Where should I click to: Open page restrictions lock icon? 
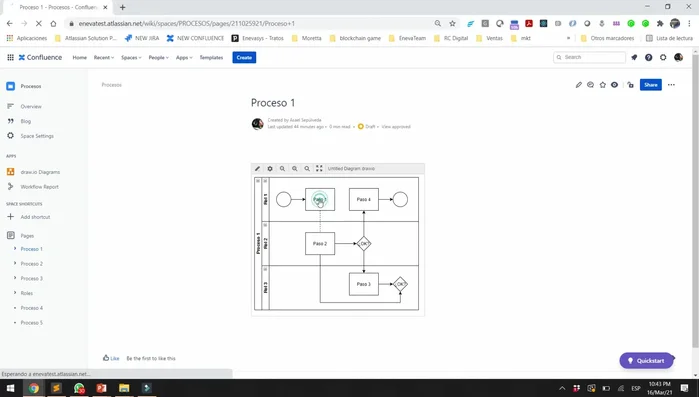[630, 85]
